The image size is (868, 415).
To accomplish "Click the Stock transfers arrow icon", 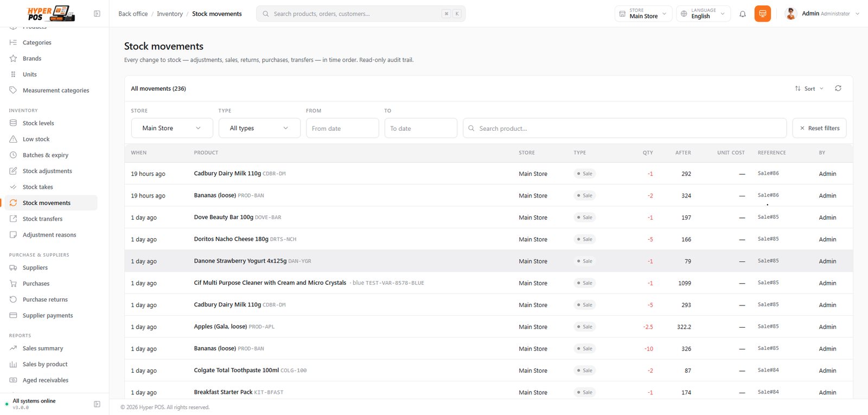I will (x=13, y=219).
